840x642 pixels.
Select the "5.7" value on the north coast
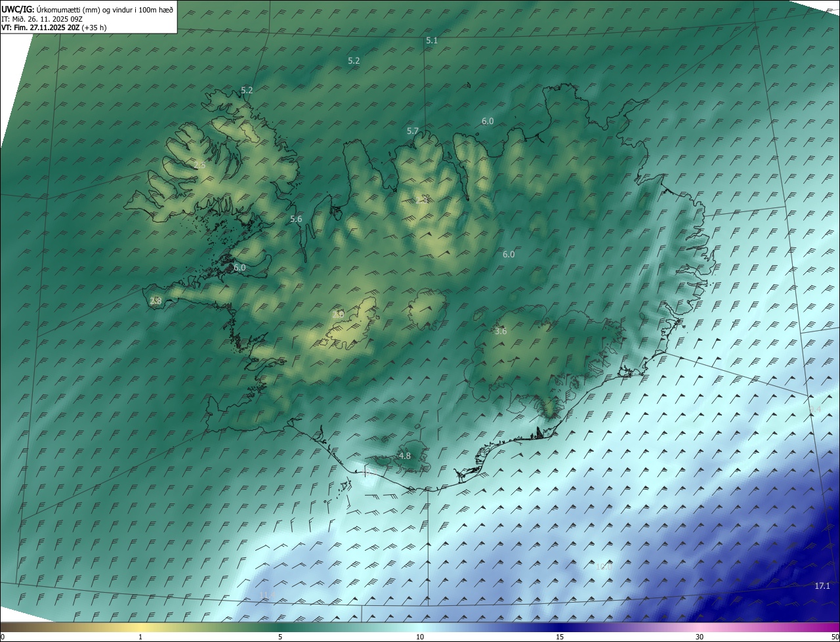click(413, 131)
